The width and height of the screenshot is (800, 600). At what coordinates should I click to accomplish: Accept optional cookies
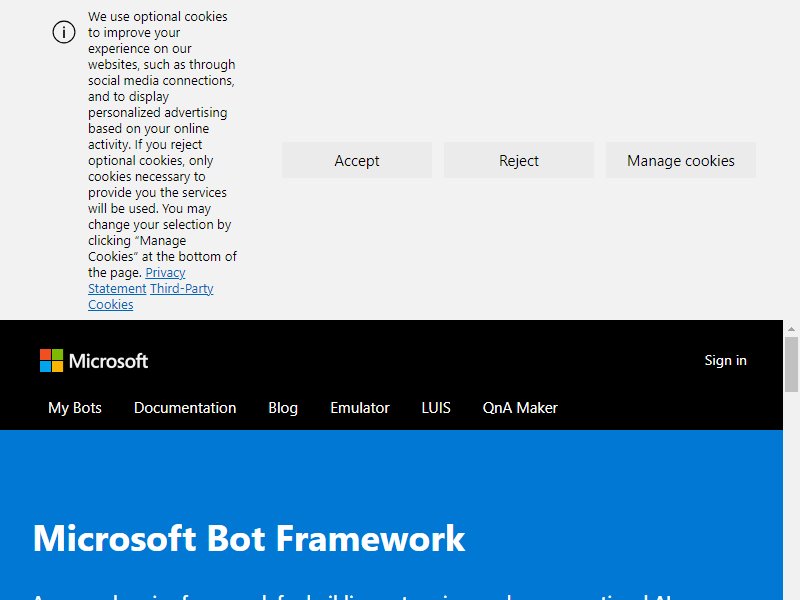point(357,161)
